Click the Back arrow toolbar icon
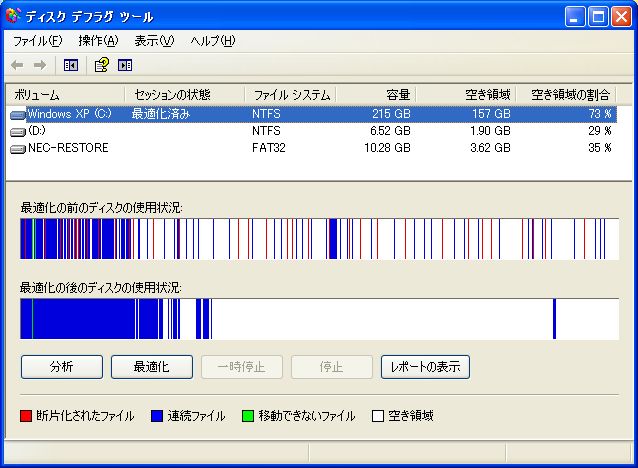 click(17, 65)
